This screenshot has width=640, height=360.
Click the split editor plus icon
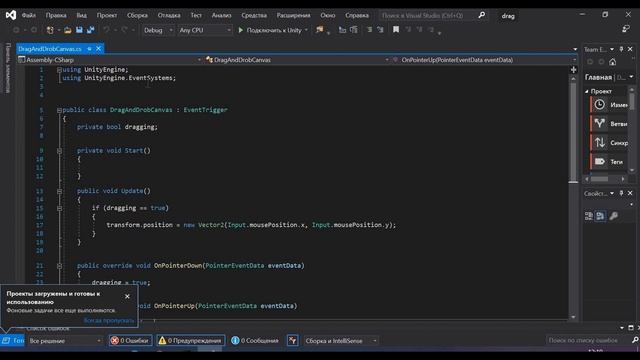point(573,70)
